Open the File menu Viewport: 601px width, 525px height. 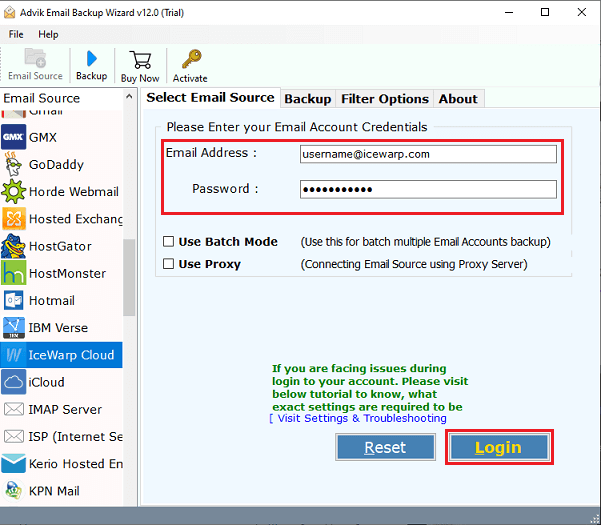(16, 34)
